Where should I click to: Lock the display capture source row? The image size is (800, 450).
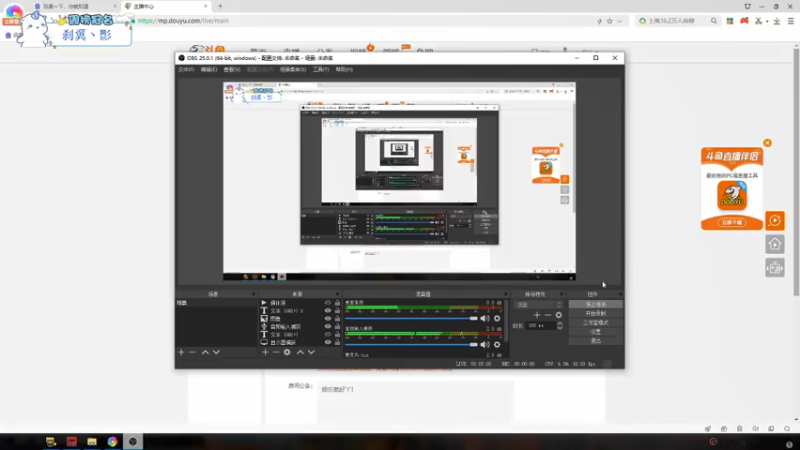click(337, 342)
